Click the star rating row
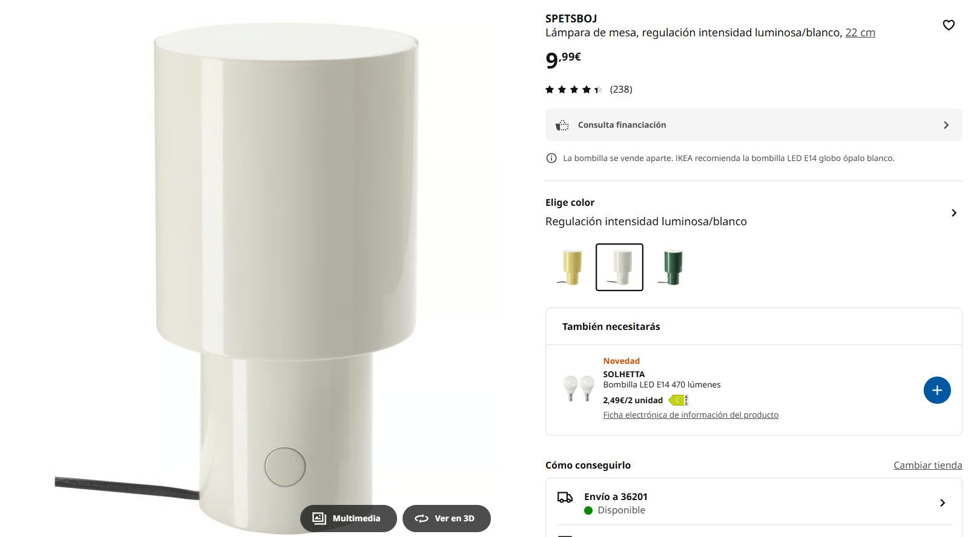Screen dimensions: 980x537 click(x=574, y=90)
